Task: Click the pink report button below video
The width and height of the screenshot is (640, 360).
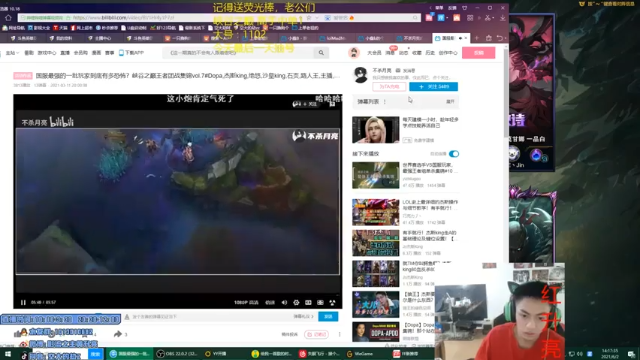Action: tap(317, 334)
